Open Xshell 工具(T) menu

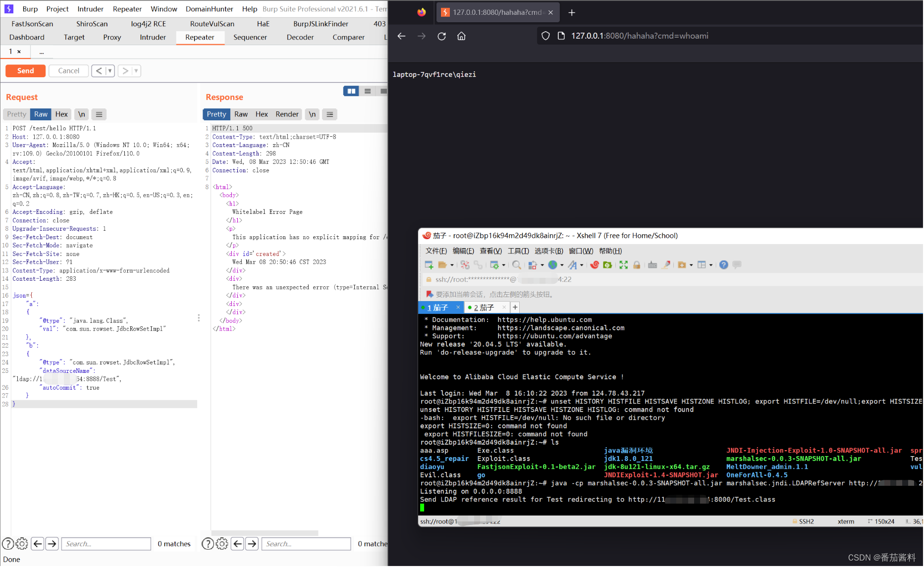519,251
